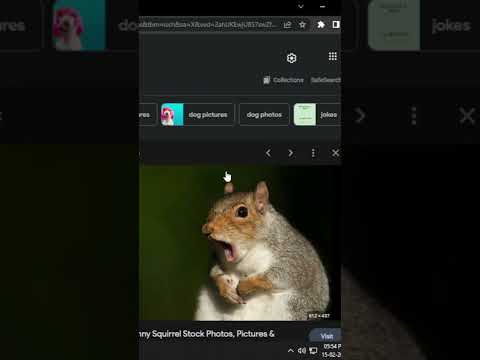Toggle the Chrome side panel icon
The width and height of the screenshot is (480, 360).
point(336,25)
